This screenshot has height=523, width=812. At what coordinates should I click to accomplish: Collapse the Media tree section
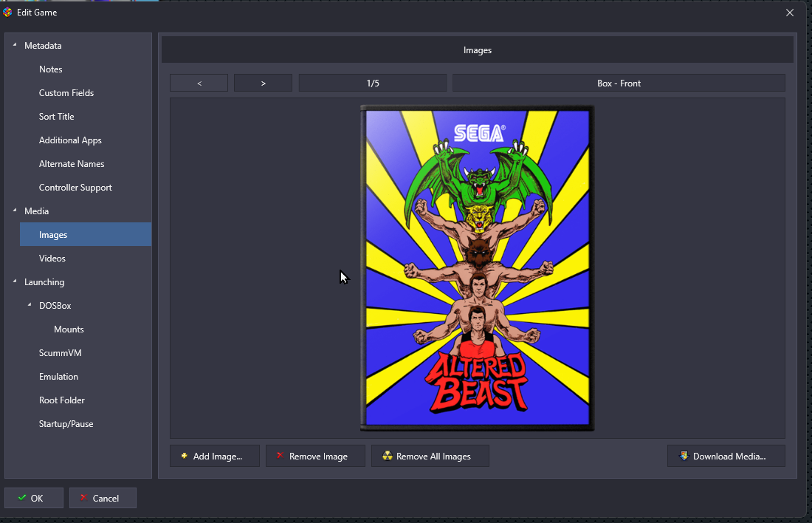pyautogui.click(x=15, y=211)
